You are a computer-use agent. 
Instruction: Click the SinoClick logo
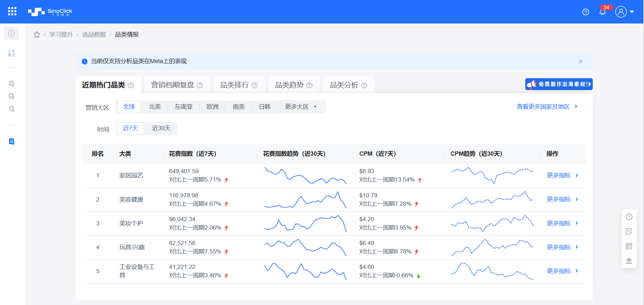coord(50,12)
